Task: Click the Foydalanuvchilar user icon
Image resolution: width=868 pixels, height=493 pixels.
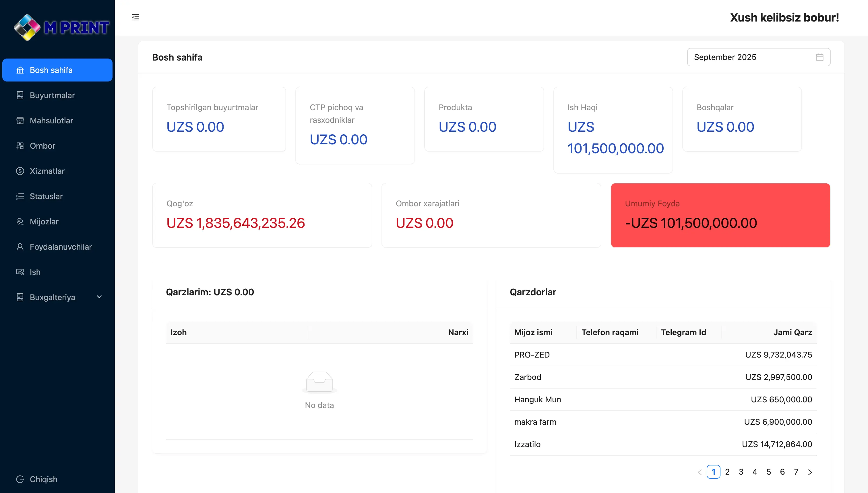Action: (20, 247)
